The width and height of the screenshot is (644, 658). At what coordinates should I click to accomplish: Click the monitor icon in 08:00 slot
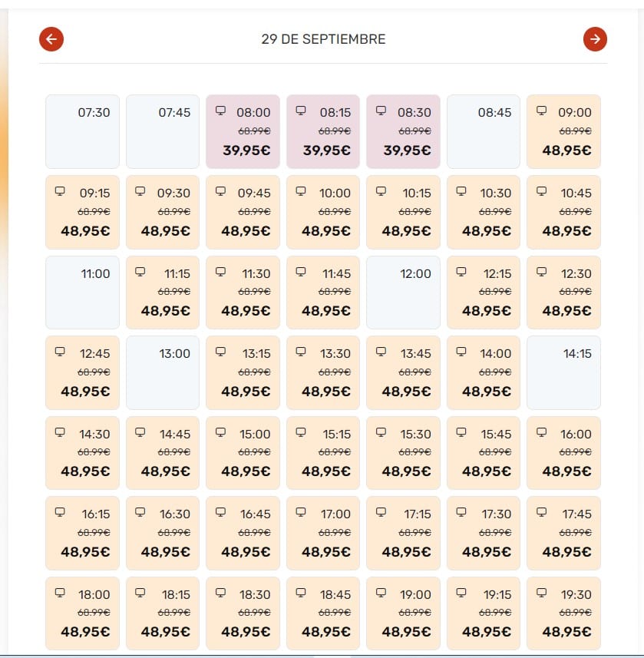click(220, 111)
